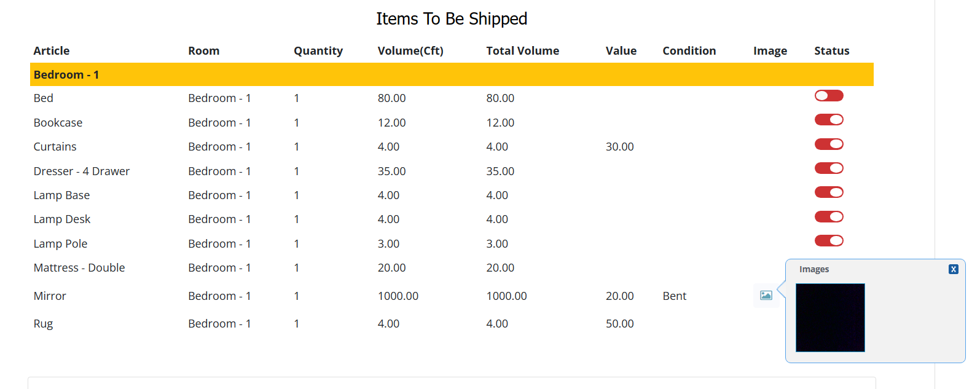Toggle status switch for Lamp Base

point(829,192)
